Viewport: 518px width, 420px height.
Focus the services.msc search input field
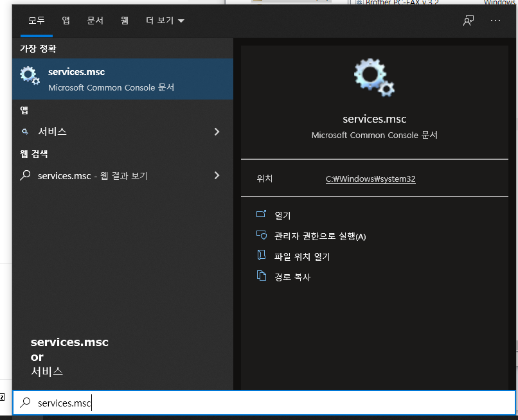click(264, 403)
